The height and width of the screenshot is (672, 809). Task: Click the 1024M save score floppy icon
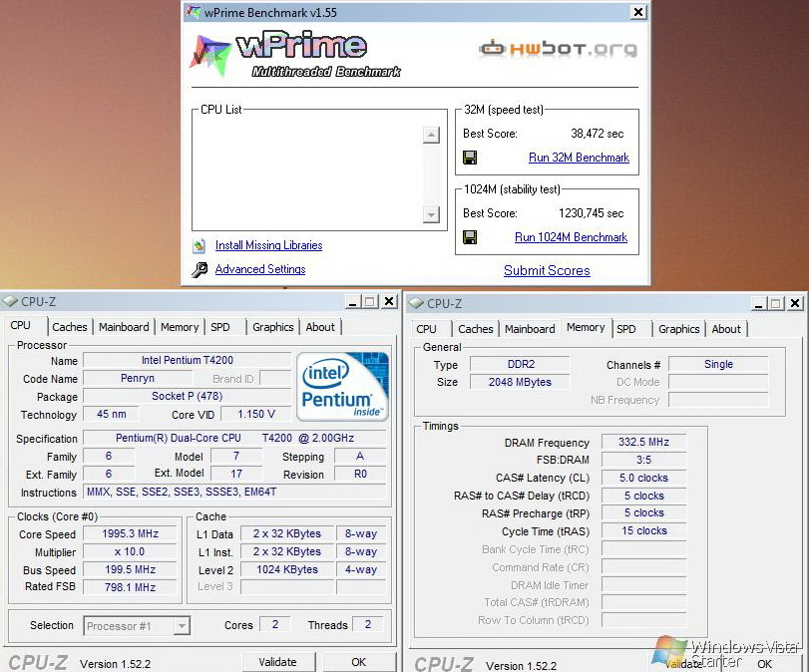(x=470, y=237)
